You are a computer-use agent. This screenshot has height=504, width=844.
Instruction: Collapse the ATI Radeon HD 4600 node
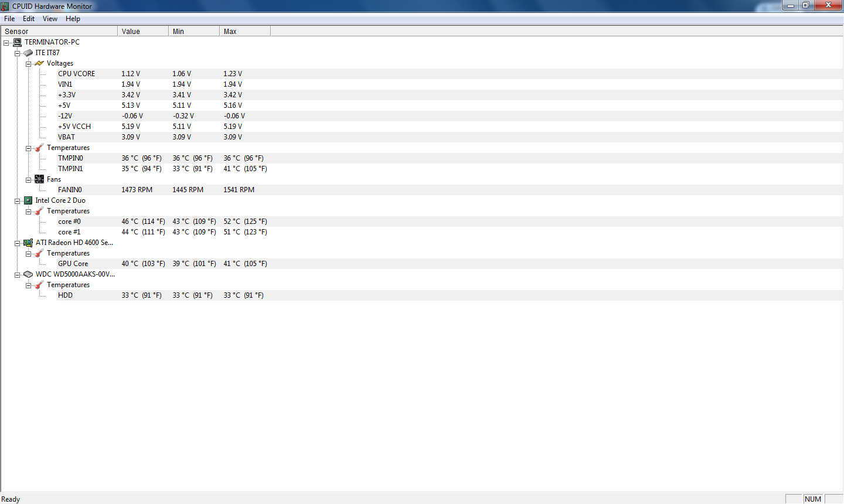click(18, 243)
